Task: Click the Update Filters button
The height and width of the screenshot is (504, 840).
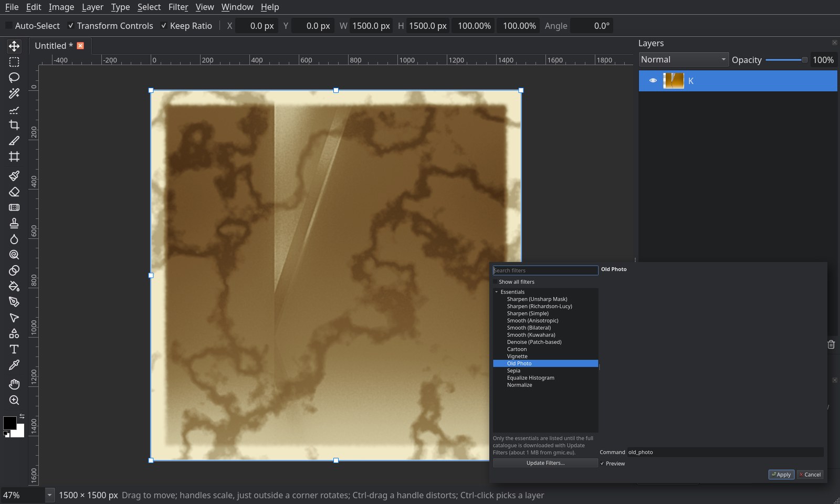Action: click(x=545, y=463)
